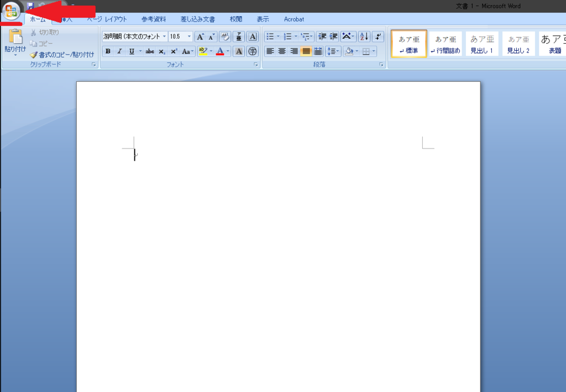Apply the 見出し 1 style
566x392 pixels.
(482, 44)
